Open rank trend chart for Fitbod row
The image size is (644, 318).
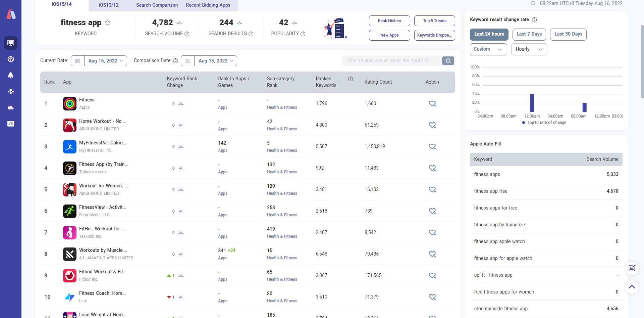click(x=181, y=276)
